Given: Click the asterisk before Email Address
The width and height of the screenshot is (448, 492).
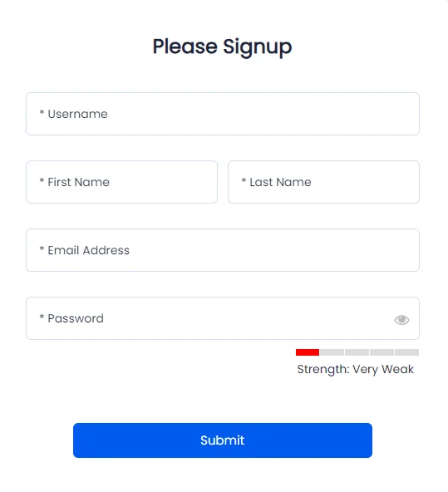Looking at the screenshot, I should pyautogui.click(x=42, y=248).
